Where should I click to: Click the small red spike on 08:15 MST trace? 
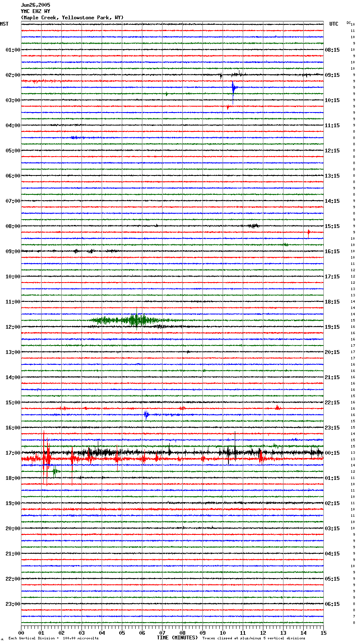point(309,232)
